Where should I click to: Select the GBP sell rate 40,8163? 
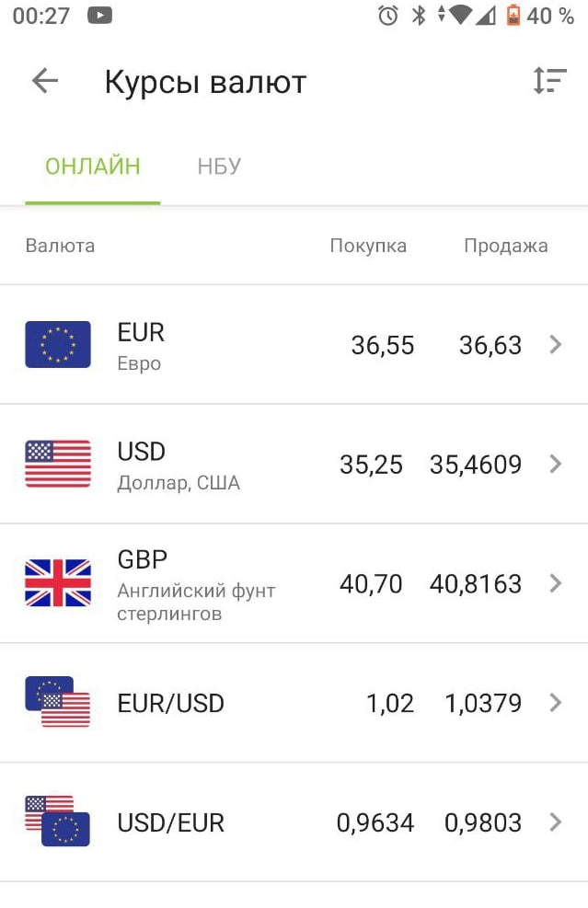476,584
